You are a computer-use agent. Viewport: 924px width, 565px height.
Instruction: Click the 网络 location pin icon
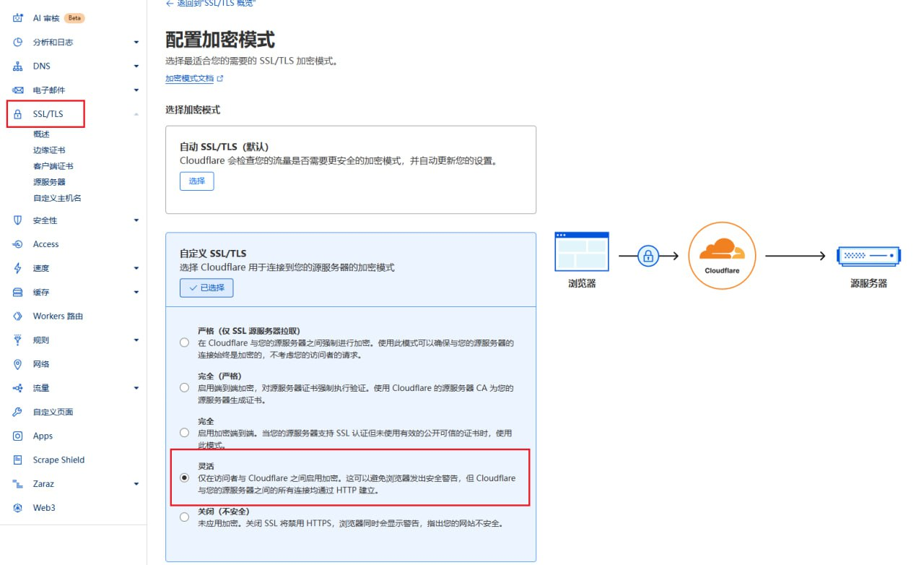tap(18, 364)
